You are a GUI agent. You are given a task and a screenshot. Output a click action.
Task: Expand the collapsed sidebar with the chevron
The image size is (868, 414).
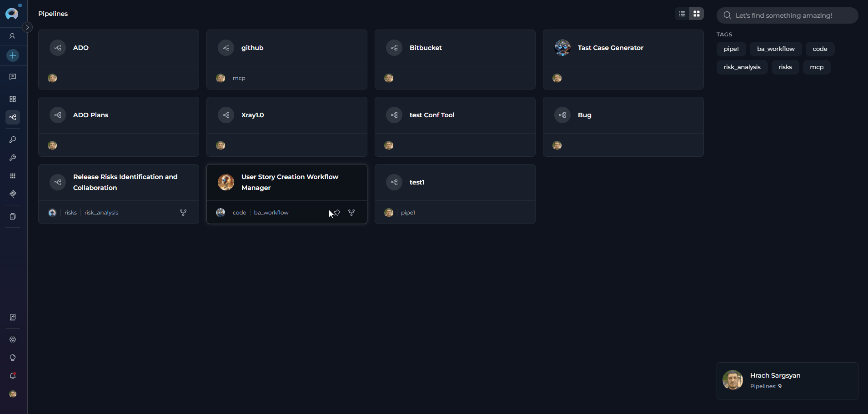(28, 27)
